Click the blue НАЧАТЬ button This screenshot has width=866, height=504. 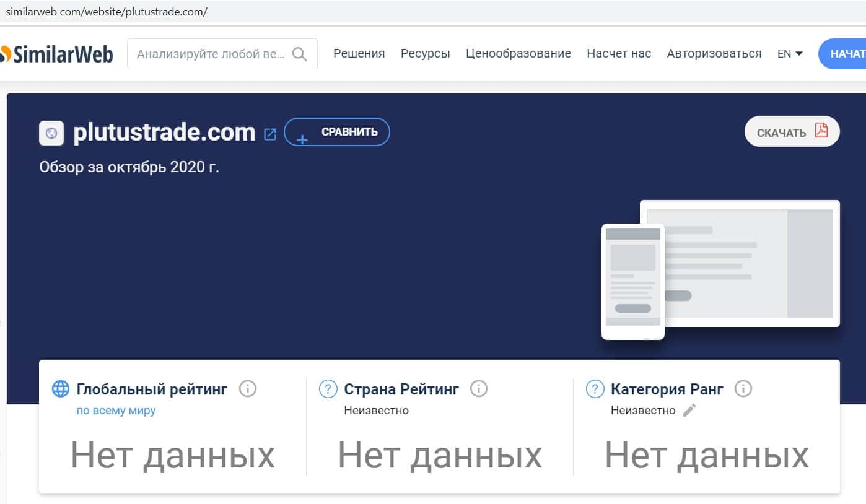(x=842, y=54)
